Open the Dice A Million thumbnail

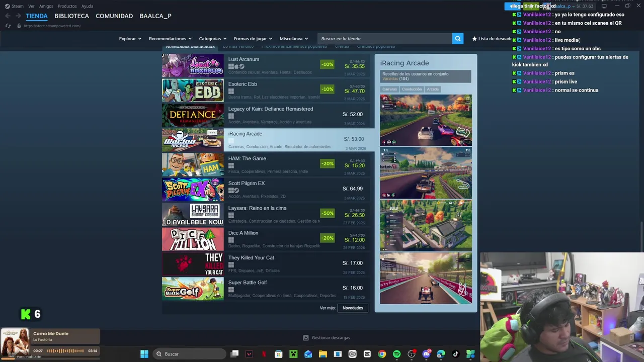pos(193,239)
